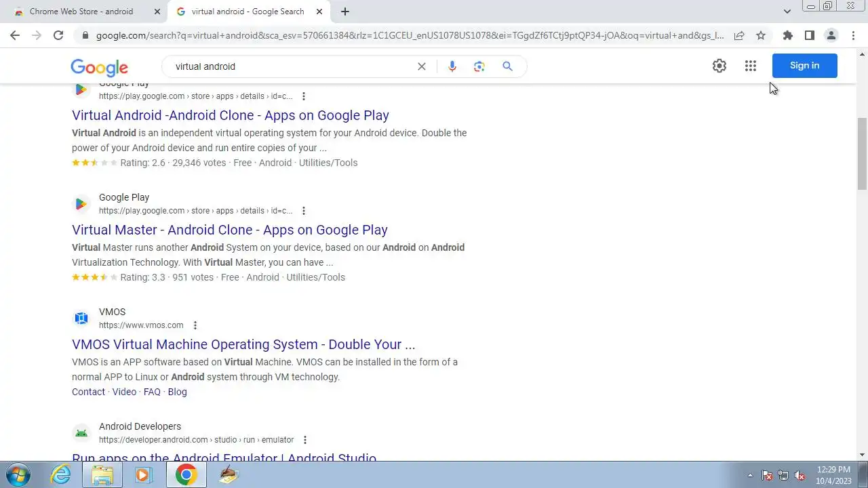The height and width of the screenshot is (488, 868).
Task: Open VMOS FAQ sitelink
Action: click(x=152, y=392)
